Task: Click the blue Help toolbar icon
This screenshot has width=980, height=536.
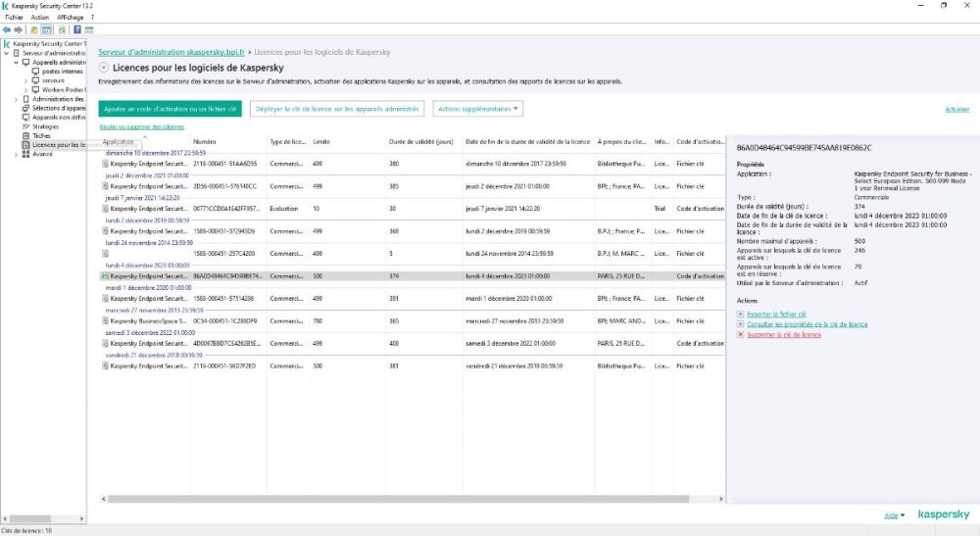Action: pyautogui.click(x=77, y=29)
